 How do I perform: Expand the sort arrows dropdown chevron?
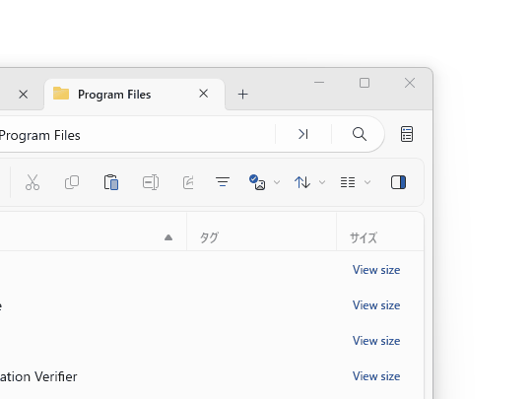[322, 182]
